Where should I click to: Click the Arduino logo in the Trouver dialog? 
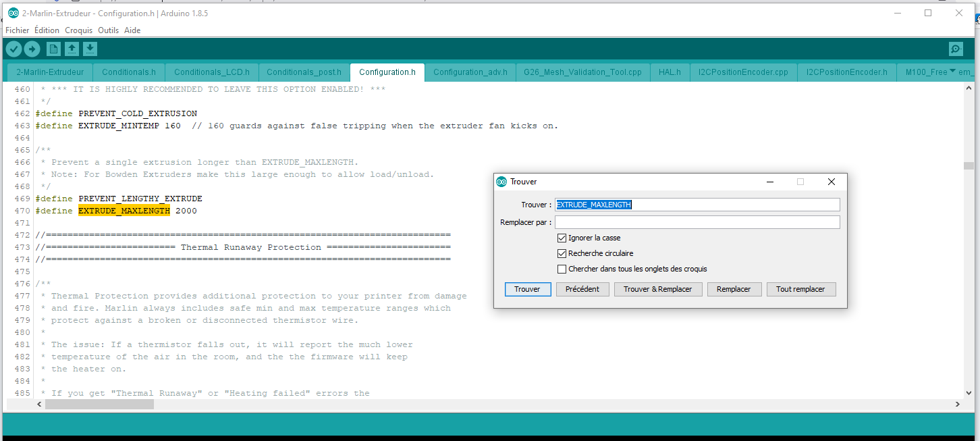click(x=501, y=182)
